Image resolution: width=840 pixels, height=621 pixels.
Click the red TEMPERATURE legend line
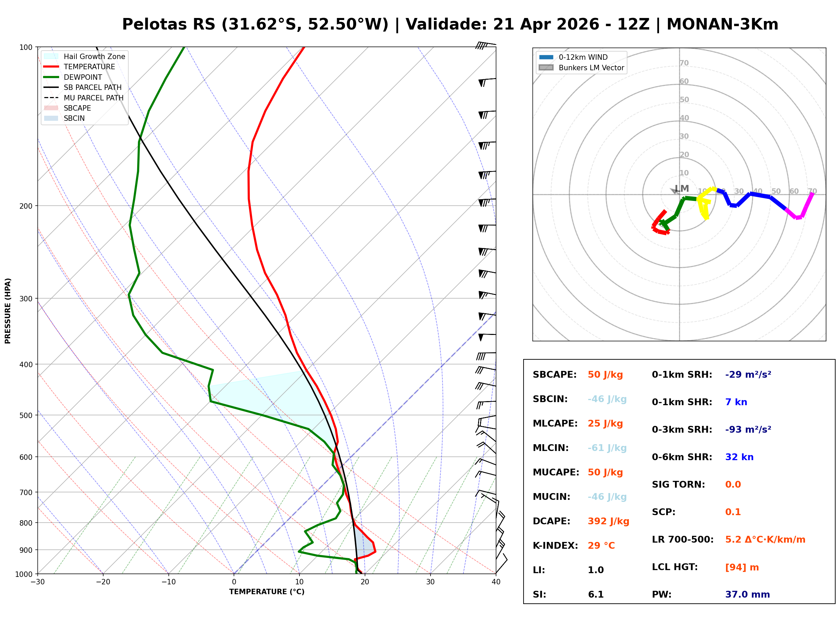[x=51, y=67]
